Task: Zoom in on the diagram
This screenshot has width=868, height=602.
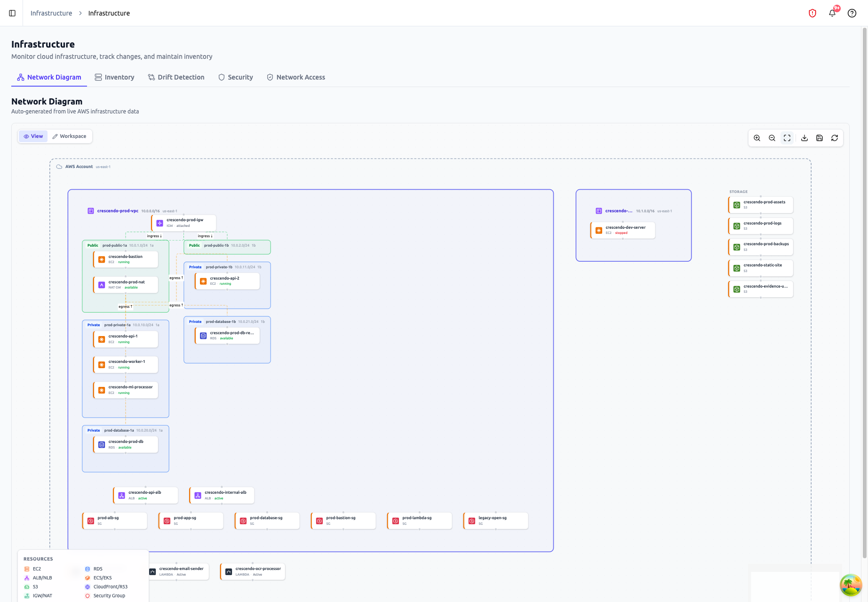Action: pyautogui.click(x=757, y=138)
